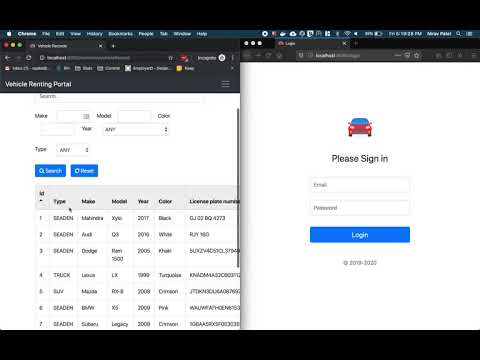Open the History menu
The width and height of the screenshot is (480, 360).
95,34
